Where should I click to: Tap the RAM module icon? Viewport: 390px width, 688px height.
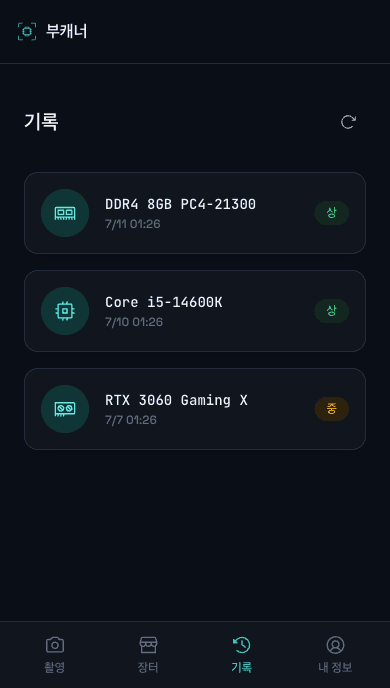click(65, 213)
